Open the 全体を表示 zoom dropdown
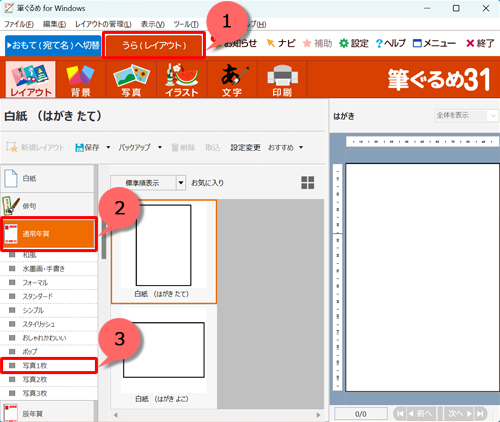500x422 pixels. pos(466,116)
